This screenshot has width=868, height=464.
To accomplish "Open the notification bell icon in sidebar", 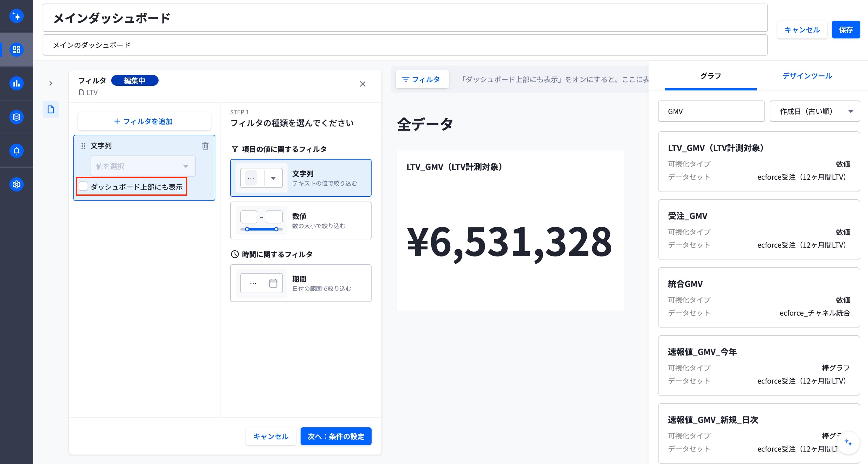I will pyautogui.click(x=16, y=150).
